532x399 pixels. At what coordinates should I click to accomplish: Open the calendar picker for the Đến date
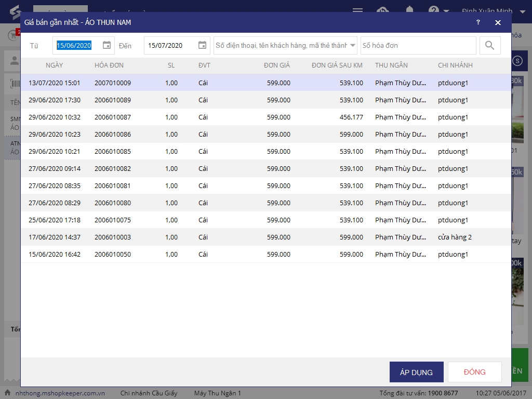202,45
